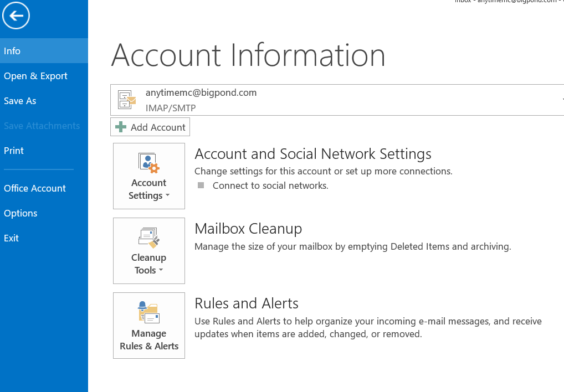
Task: Open the Open & Export page
Action: [x=44, y=76]
